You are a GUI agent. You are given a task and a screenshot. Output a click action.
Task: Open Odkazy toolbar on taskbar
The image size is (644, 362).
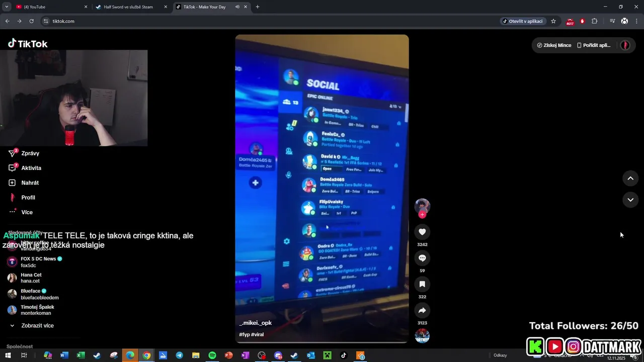(x=500, y=355)
